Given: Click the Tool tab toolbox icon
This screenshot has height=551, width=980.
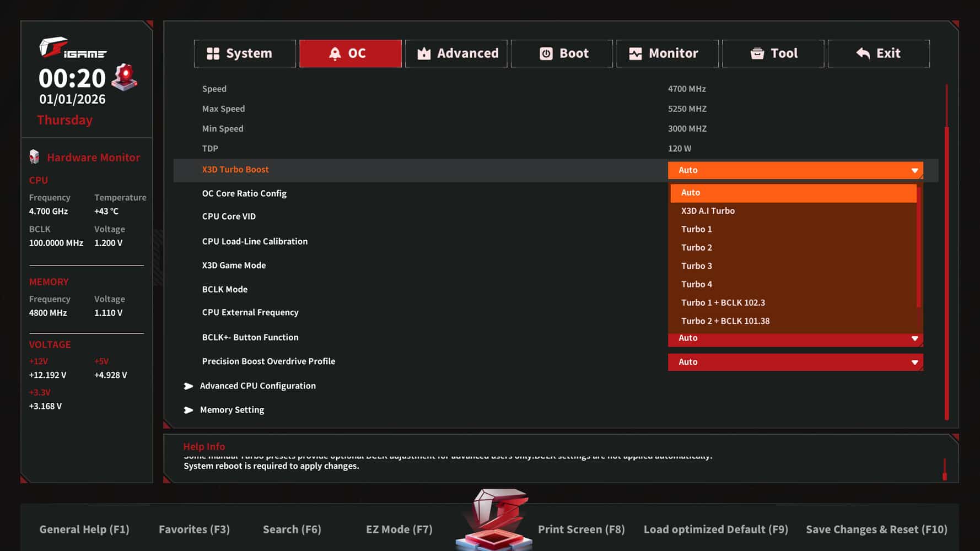Looking at the screenshot, I should [757, 53].
